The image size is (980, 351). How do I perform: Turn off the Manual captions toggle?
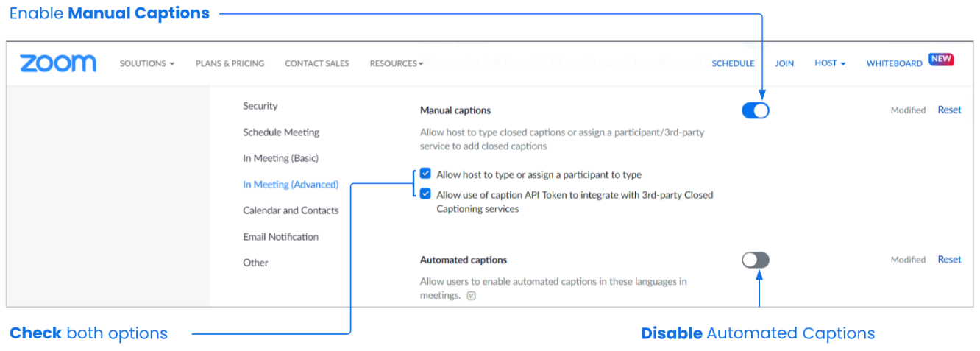pyautogui.click(x=756, y=110)
